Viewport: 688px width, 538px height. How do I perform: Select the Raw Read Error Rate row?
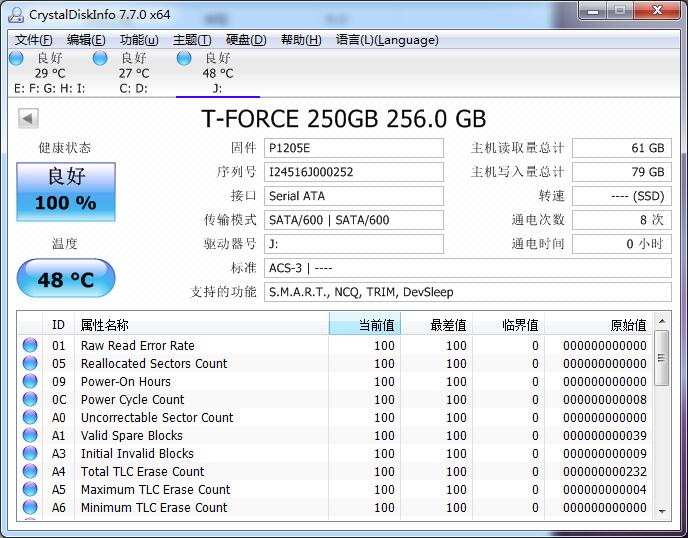click(335, 345)
